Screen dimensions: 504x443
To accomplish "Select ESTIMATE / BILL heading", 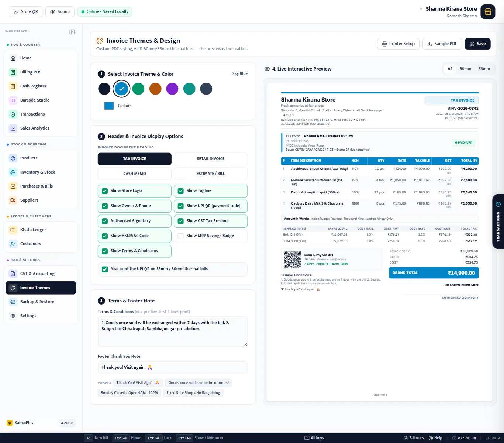I will coord(211,174).
